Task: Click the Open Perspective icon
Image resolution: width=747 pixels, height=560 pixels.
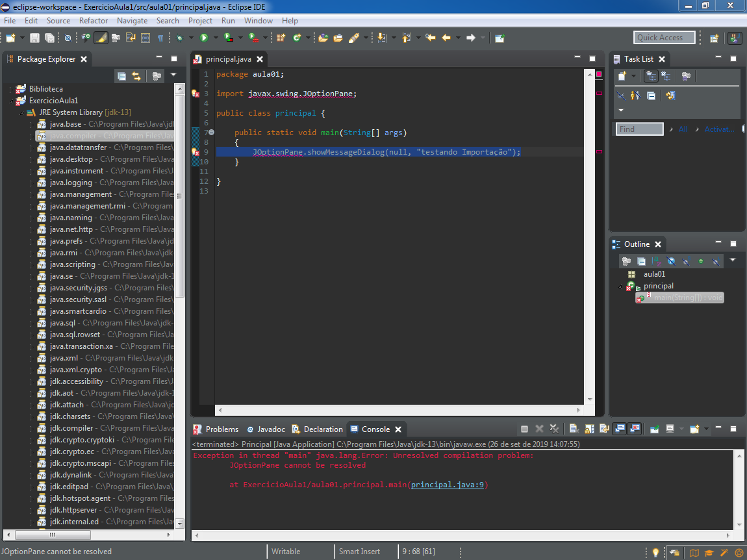Action: 714,38
